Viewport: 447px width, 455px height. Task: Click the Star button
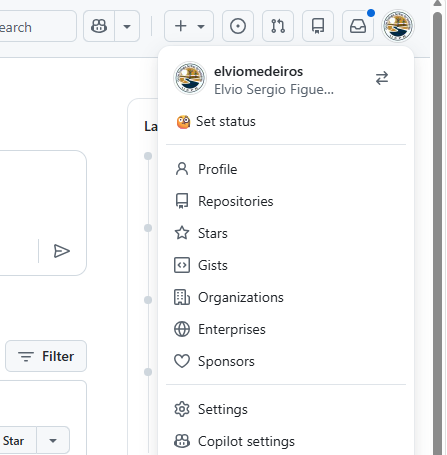click(17, 441)
